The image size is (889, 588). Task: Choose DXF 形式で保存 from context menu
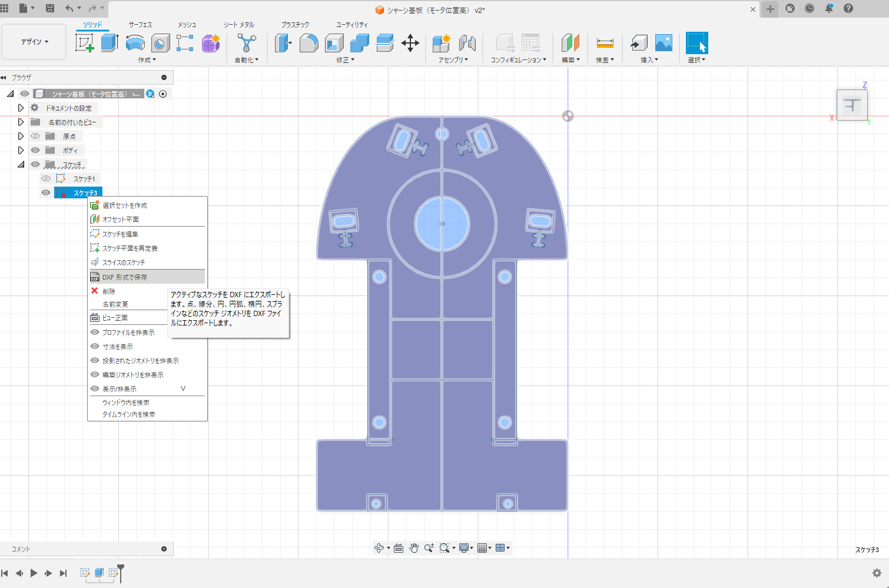125,277
